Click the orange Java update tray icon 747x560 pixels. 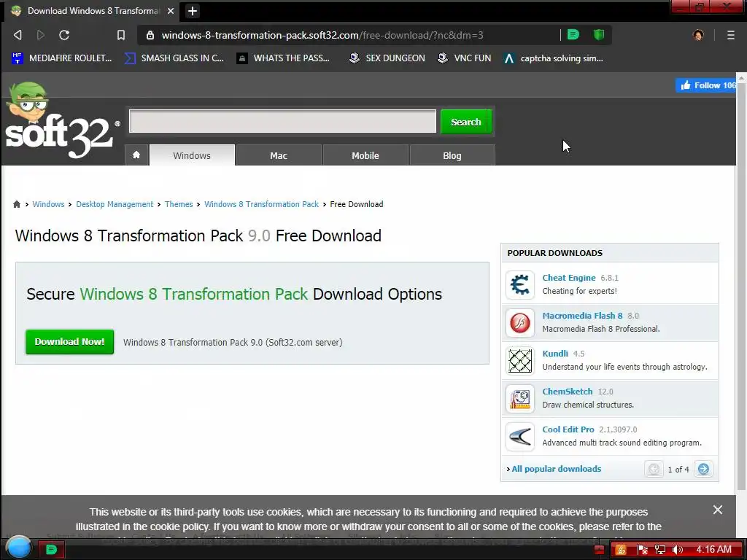coord(620,550)
